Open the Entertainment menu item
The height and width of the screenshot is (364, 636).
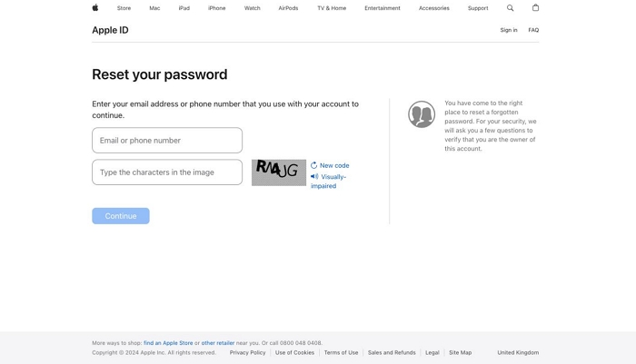coord(383,8)
